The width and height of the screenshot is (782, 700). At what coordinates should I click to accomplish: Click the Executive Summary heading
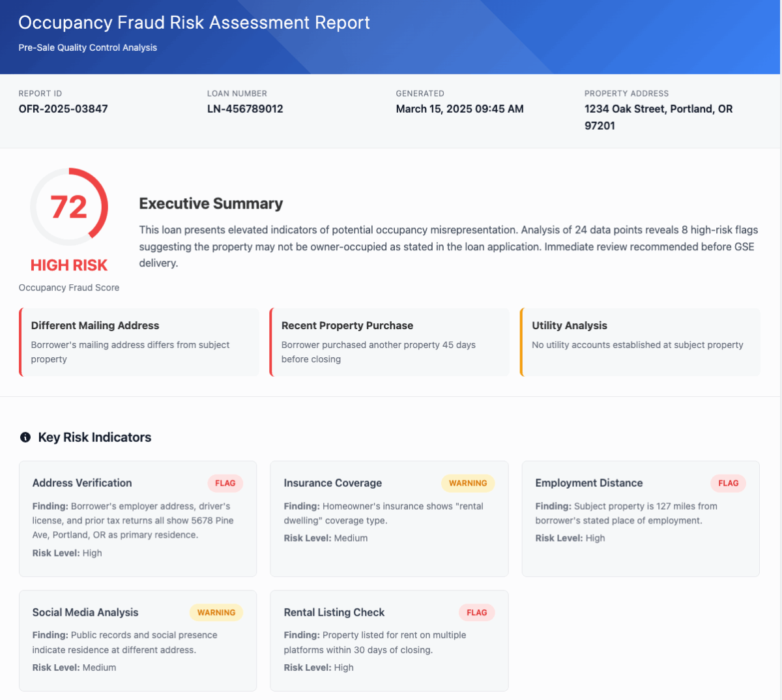pos(210,203)
